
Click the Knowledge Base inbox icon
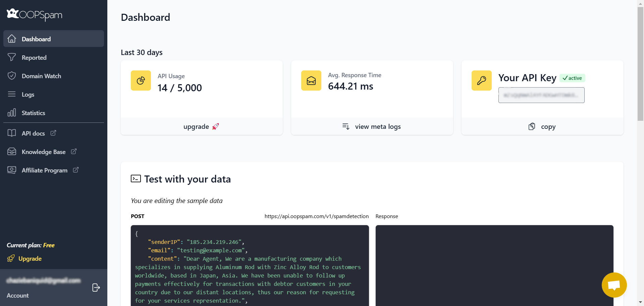tap(12, 152)
